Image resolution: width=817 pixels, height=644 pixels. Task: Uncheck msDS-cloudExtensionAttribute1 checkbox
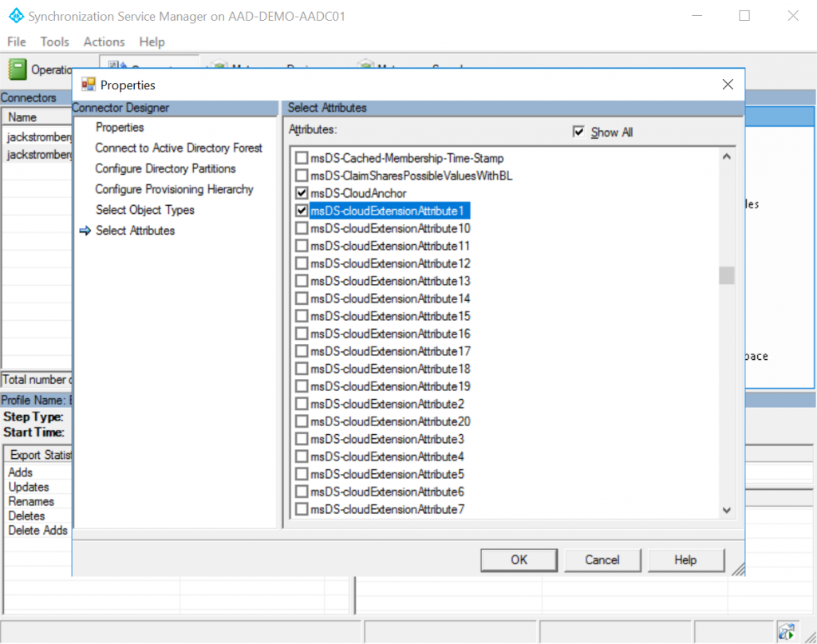pyautogui.click(x=301, y=211)
